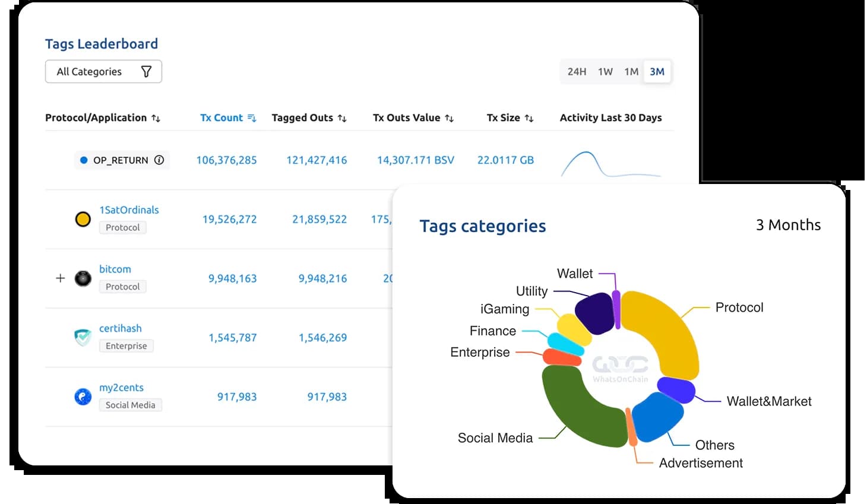Sort by Tx Outs Value arrows
Image resolution: width=867 pixels, height=504 pixels.
pyautogui.click(x=450, y=118)
